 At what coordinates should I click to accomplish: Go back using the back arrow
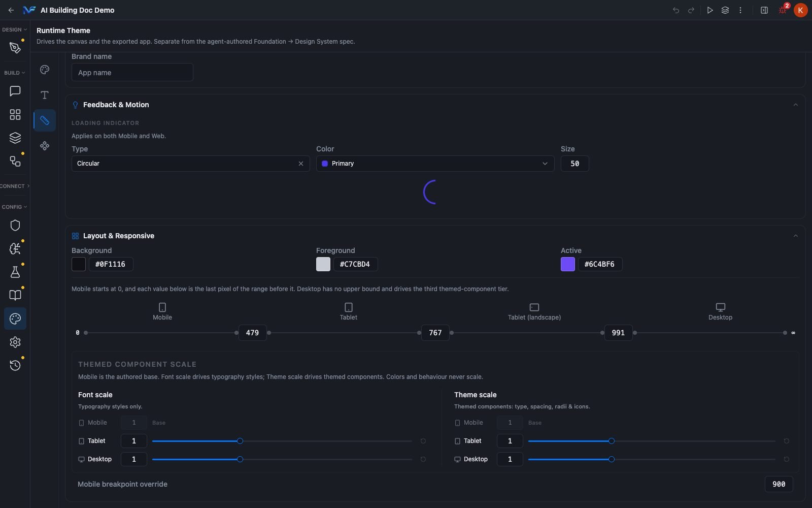11,10
